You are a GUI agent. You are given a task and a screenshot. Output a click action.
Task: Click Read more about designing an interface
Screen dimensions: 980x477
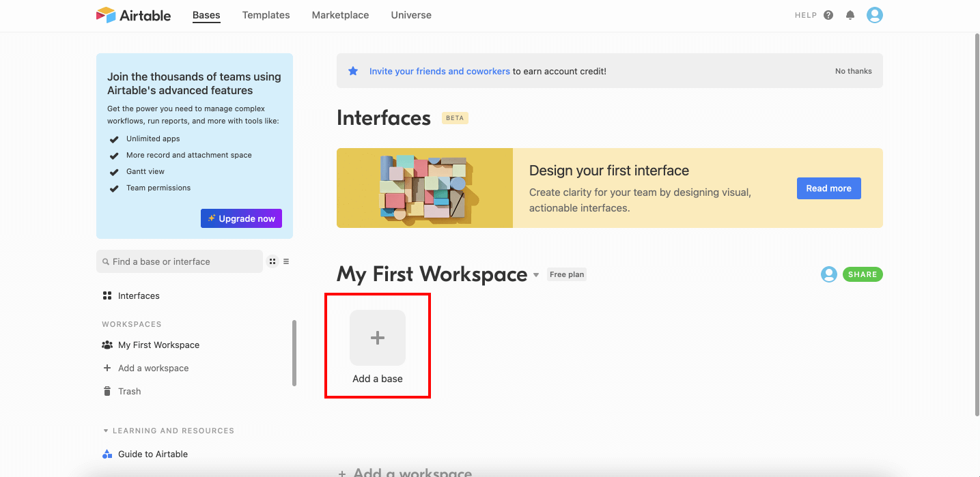828,188
